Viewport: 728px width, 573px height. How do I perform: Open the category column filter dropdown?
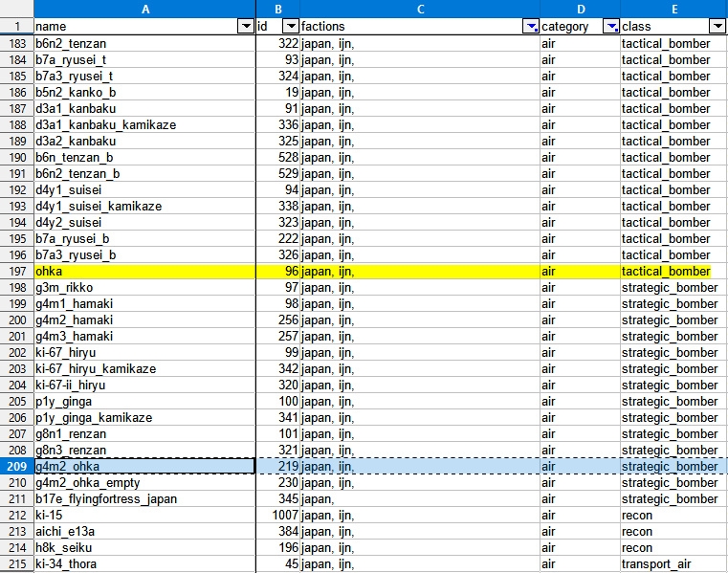coord(610,27)
